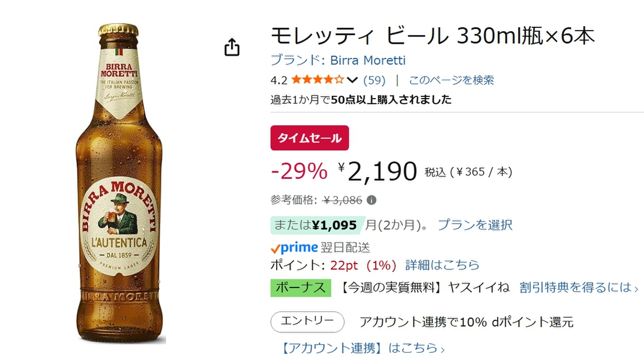Open the points 詳細はこちら link
This screenshot has width=644, height=356.
coord(442,265)
